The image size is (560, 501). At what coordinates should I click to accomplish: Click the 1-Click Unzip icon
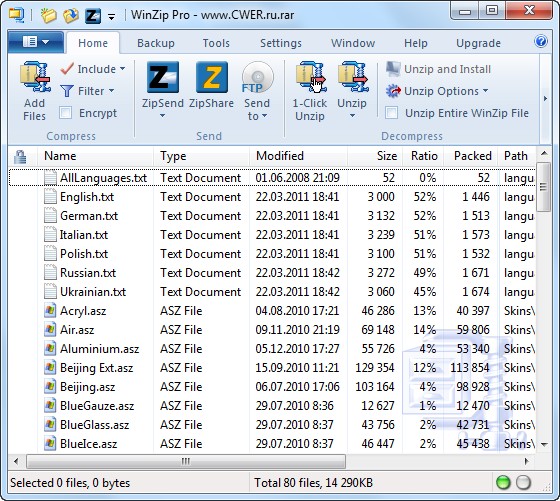pos(310,77)
